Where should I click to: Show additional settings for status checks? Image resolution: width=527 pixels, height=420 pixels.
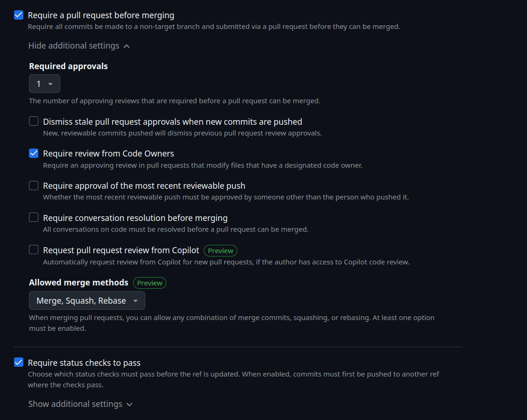click(x=75, y=404)
